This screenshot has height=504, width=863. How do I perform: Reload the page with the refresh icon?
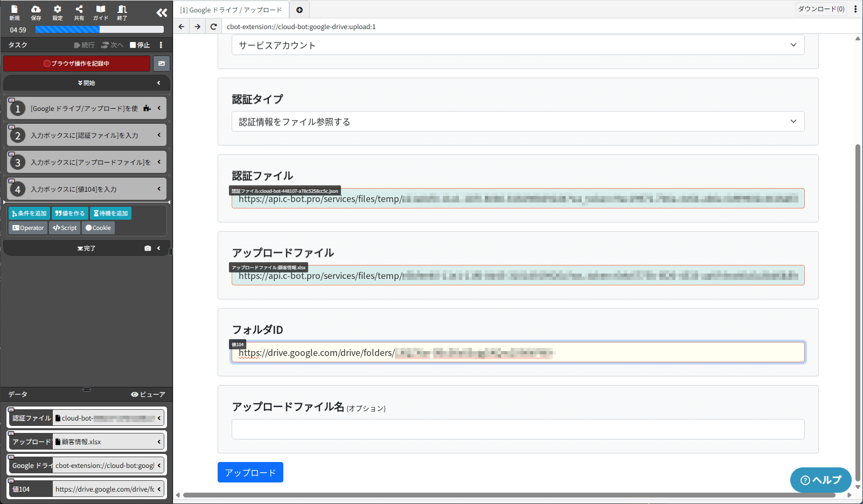(213, 26)
